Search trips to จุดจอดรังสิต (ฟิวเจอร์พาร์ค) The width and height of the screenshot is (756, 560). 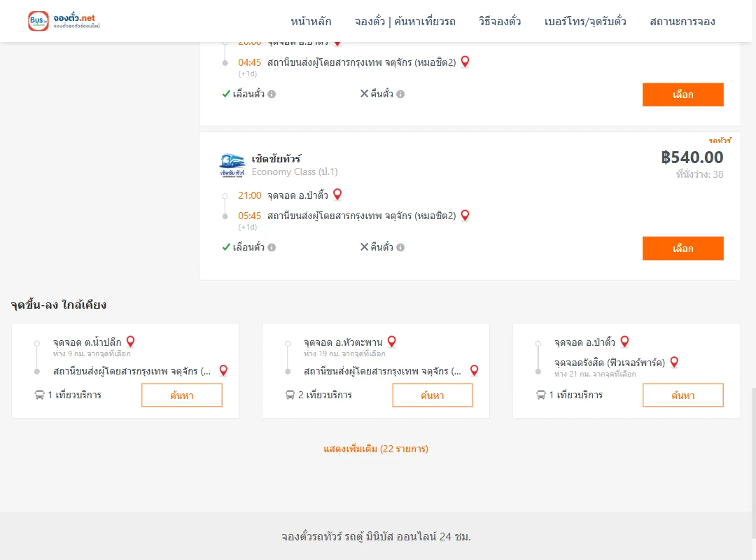682,395
